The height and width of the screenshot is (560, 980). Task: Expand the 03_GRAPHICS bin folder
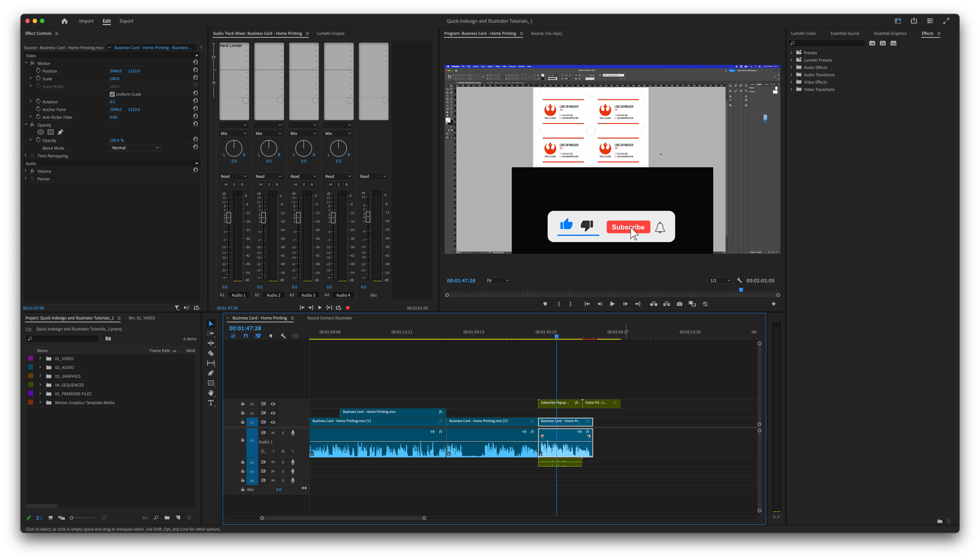(40, 376)
